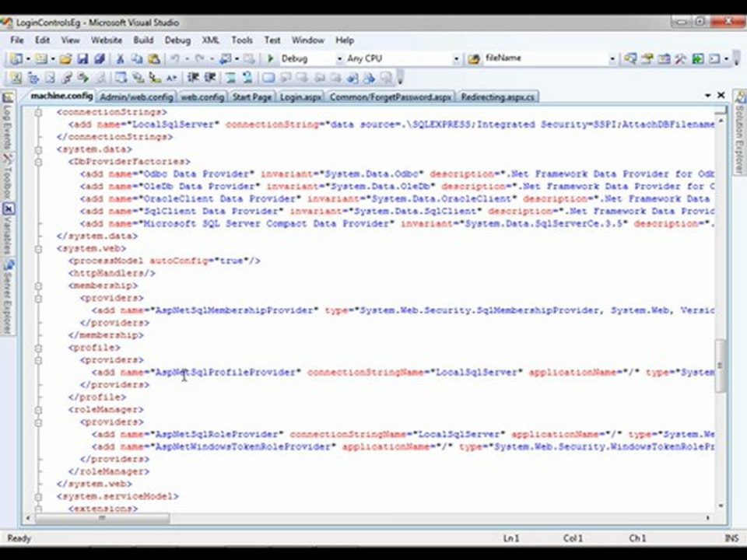Switch to the Common/ForgetPassword.aspx tab
This screenshot has width=747, height=560.
coord(390,97)
